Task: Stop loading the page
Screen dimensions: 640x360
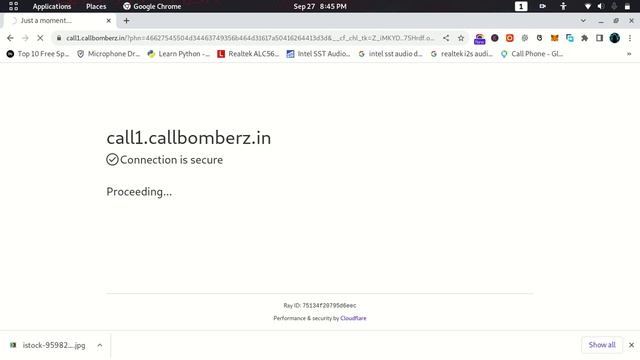Action: click(x=40, y=38)
